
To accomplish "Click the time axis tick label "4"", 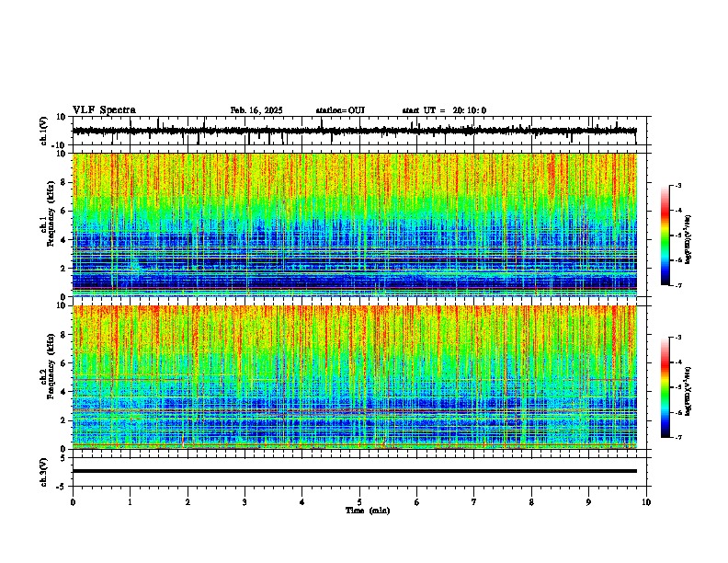I will (302, 502).
